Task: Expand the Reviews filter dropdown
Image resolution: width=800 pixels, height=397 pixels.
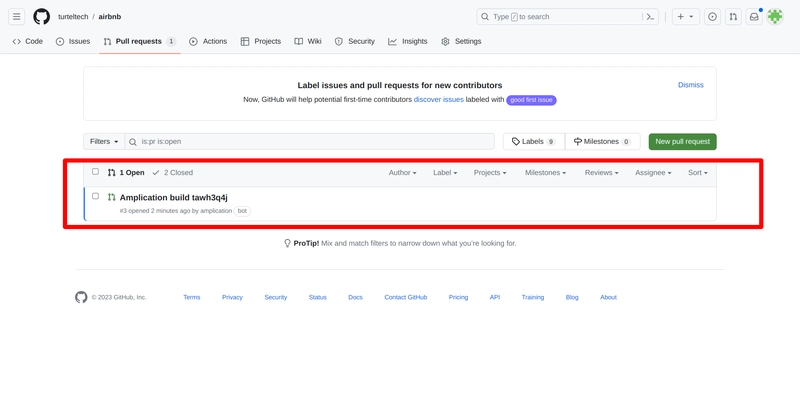Action: point(602,172)
